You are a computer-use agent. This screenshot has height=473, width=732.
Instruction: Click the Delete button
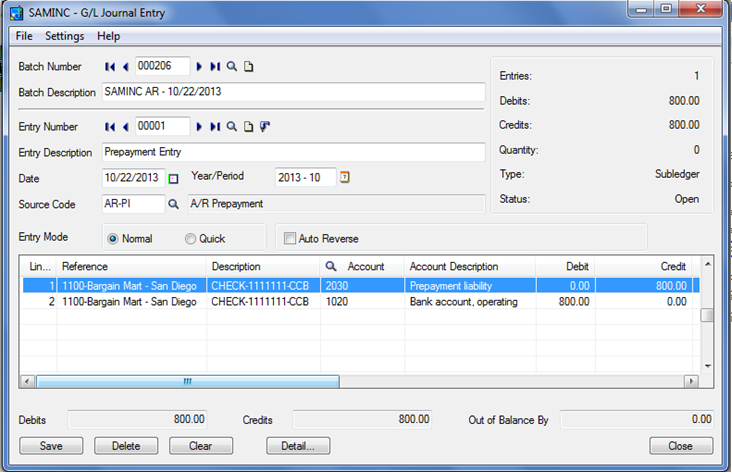126,446
